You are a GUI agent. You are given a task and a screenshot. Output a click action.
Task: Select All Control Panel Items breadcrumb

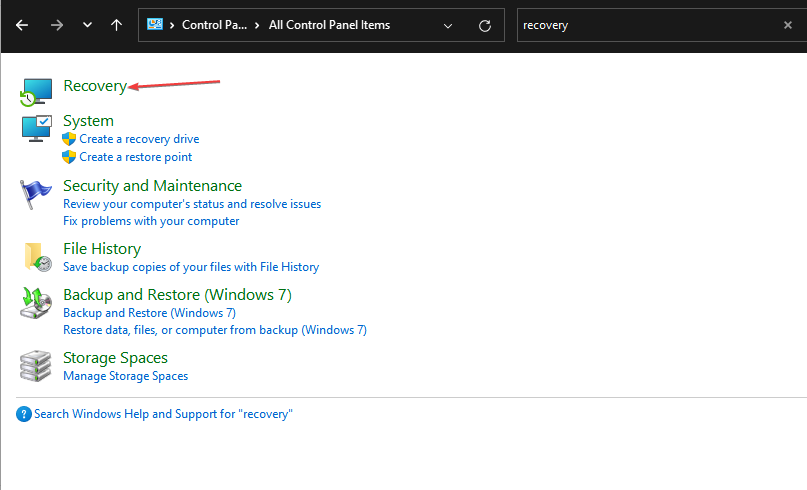click(x=329, y=25)
